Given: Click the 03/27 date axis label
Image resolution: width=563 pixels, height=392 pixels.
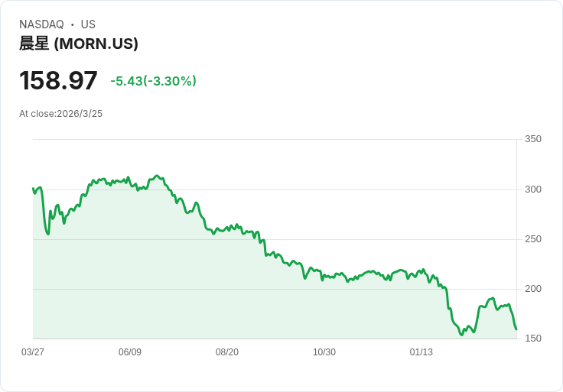Looking at the screenshot, I should click(33, 352).
